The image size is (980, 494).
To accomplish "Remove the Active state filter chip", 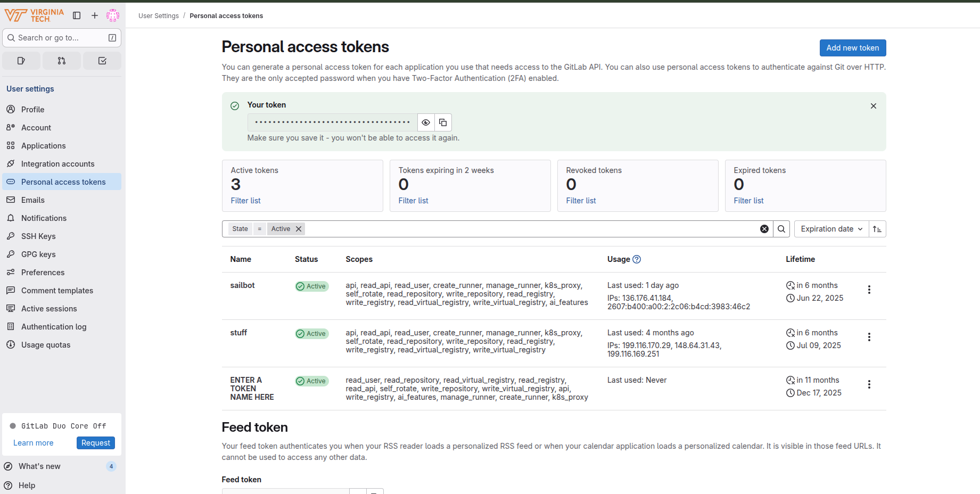I will 299,229.
